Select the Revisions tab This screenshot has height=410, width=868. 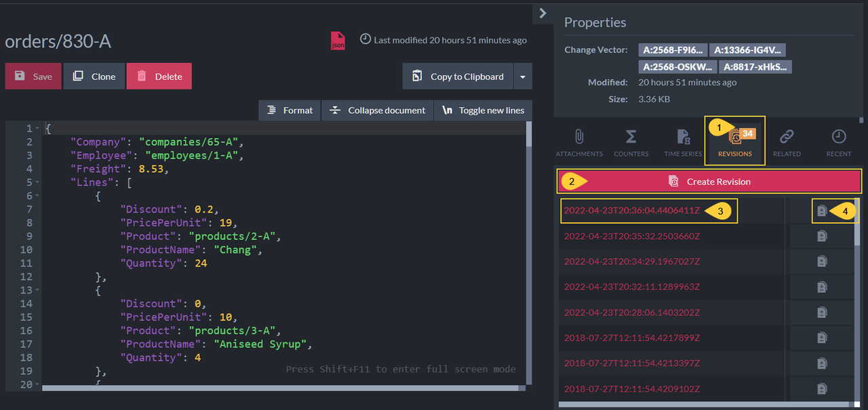[735, 142]
